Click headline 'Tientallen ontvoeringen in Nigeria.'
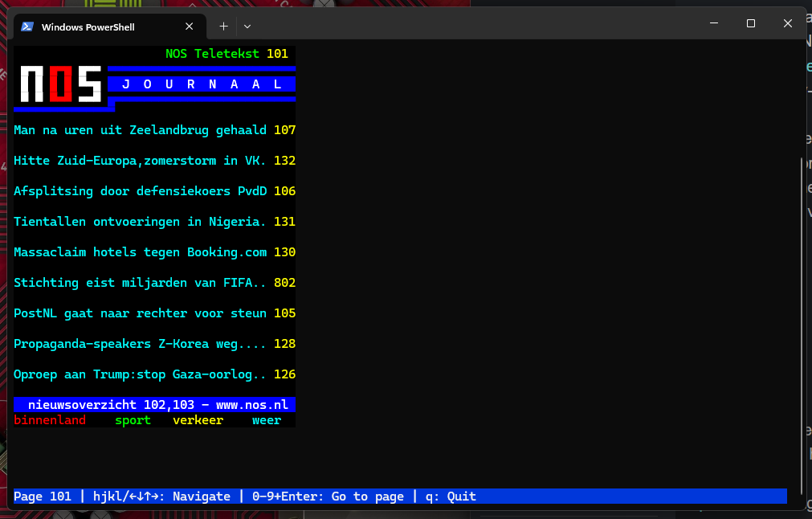 coord(140,222)
